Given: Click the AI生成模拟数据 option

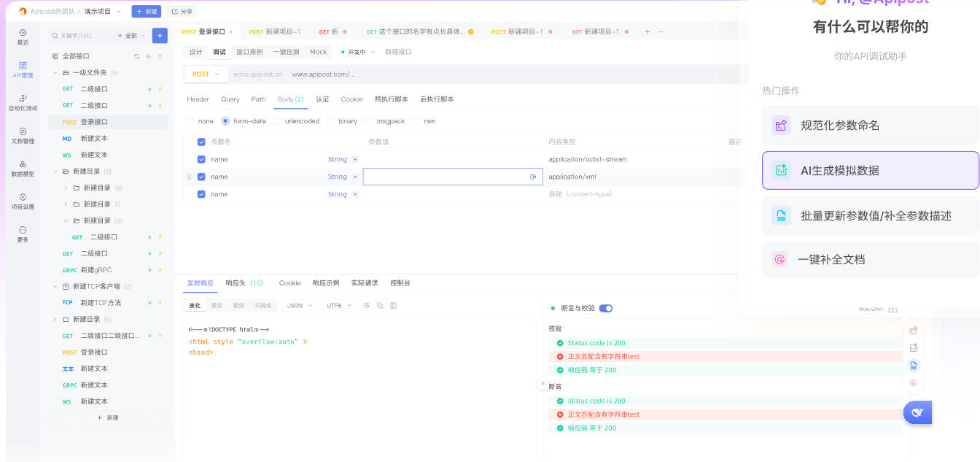Looking at the screenshot, I should 870,170.
